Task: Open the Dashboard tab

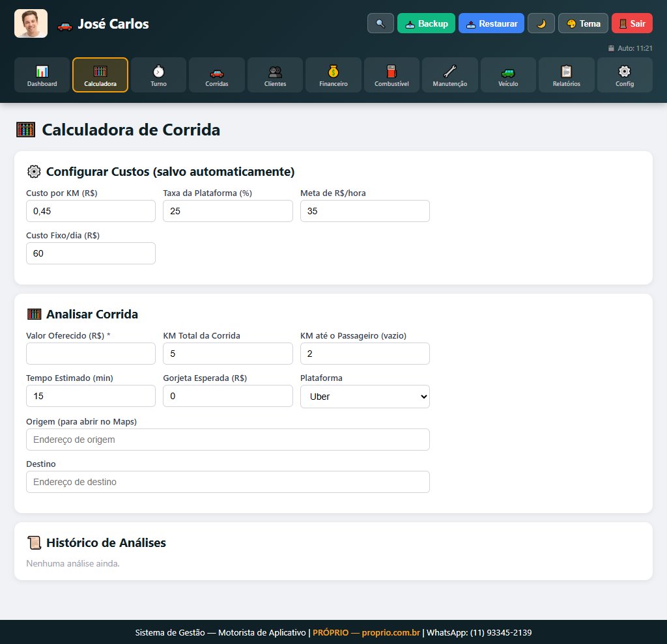Action: tap(42, 75)
